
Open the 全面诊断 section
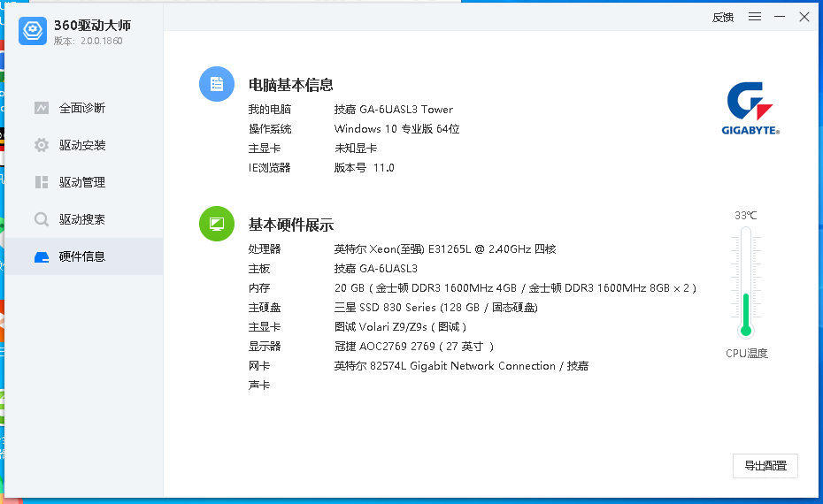tap(82, 108)
